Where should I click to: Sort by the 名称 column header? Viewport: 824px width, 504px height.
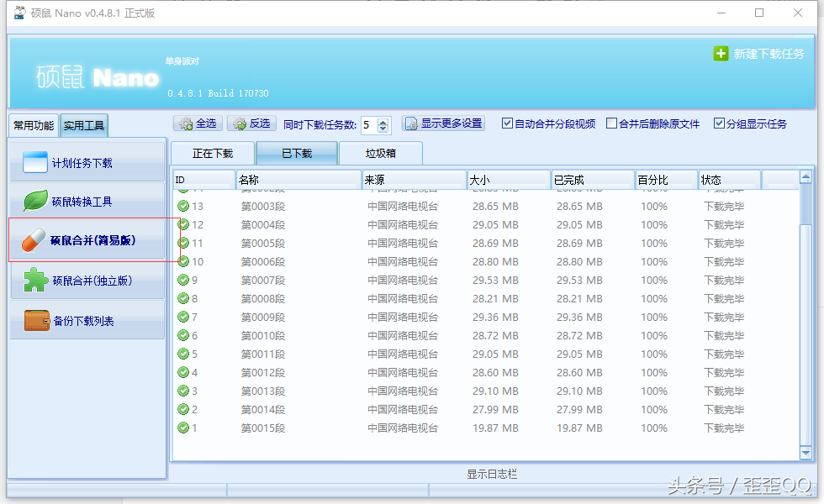298,180
